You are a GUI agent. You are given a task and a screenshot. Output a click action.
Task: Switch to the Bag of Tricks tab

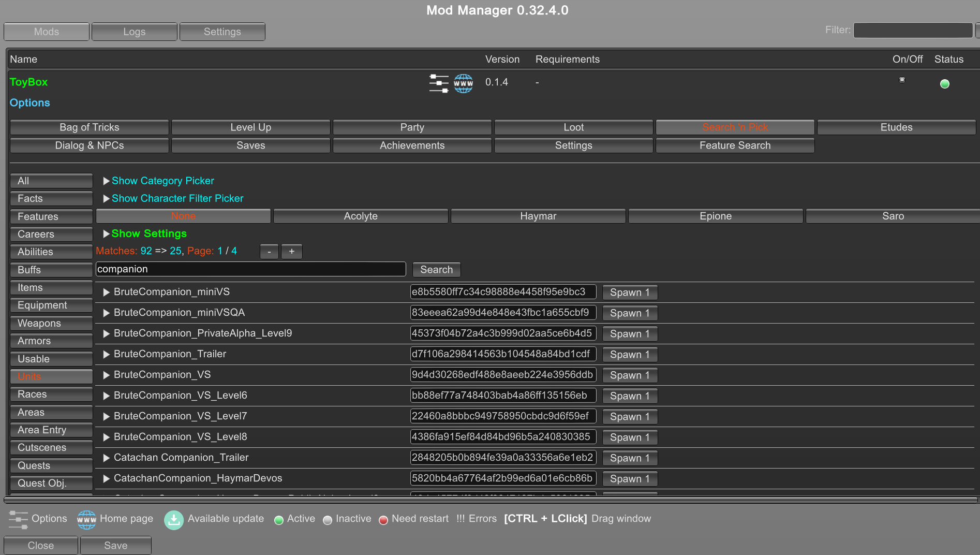(x=90, y=127)
